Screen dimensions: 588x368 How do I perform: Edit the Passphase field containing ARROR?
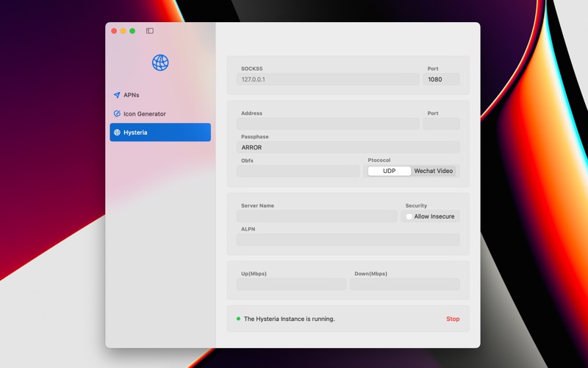[x=348, y=147]
